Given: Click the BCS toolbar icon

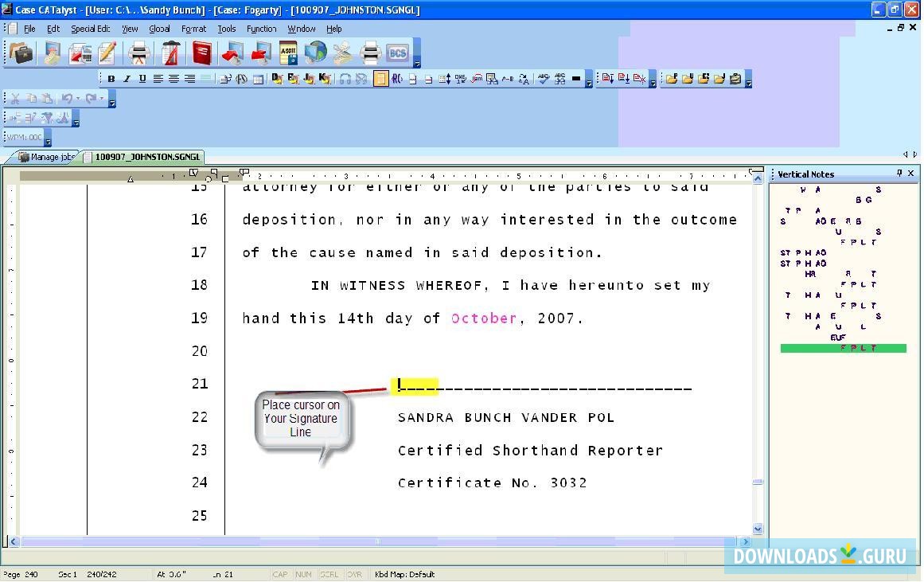Looking at the screenshot, I should click(398, 53).
